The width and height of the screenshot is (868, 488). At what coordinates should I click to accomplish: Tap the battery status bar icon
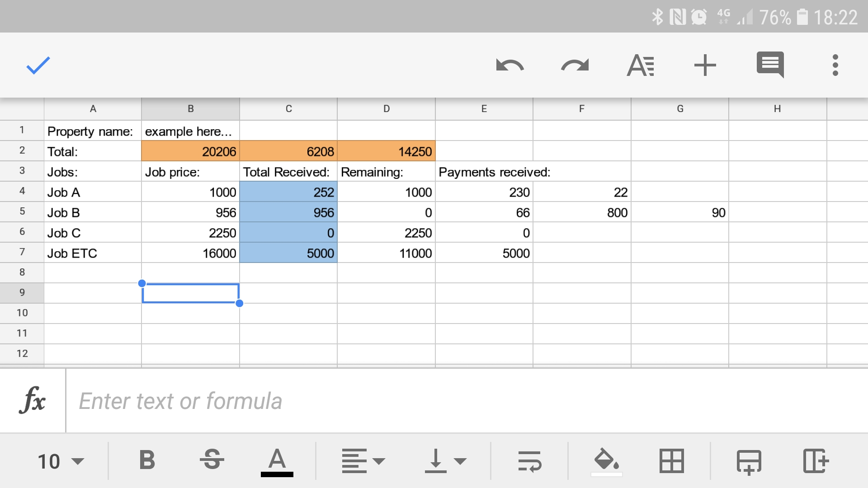coord(802,17)
